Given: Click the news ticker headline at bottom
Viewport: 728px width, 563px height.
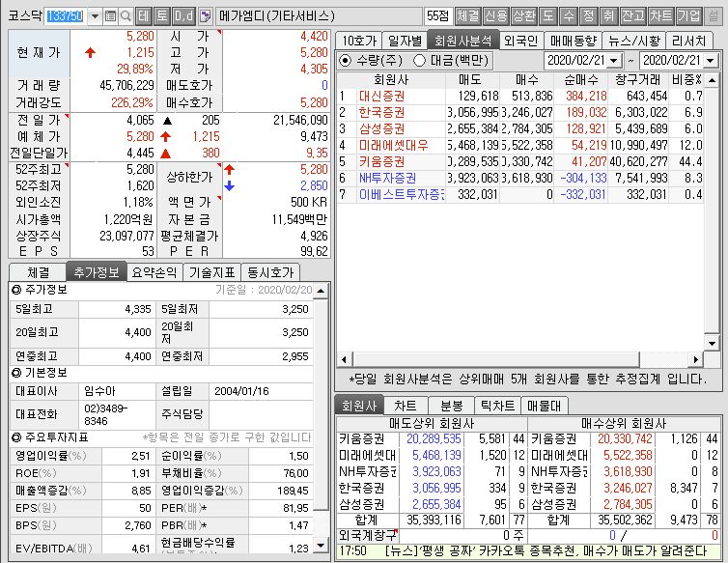Looking at the screenshot, I should pos(546,551).
